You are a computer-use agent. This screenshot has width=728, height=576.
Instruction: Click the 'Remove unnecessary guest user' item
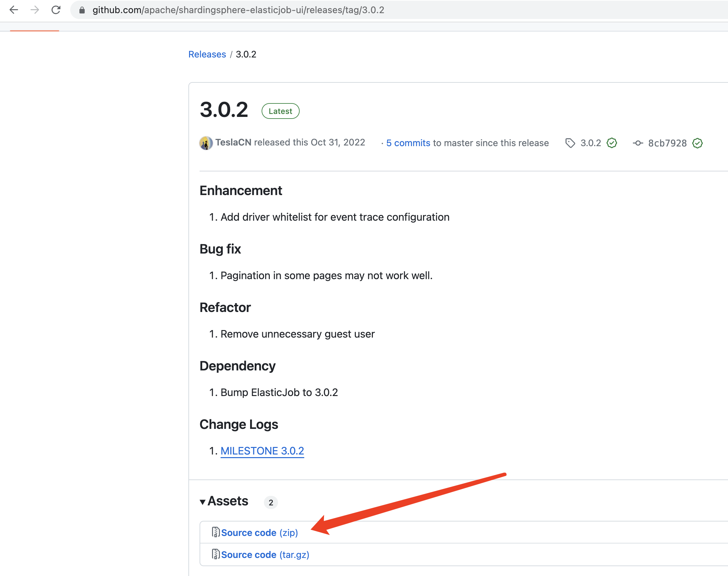coord(297,334)
